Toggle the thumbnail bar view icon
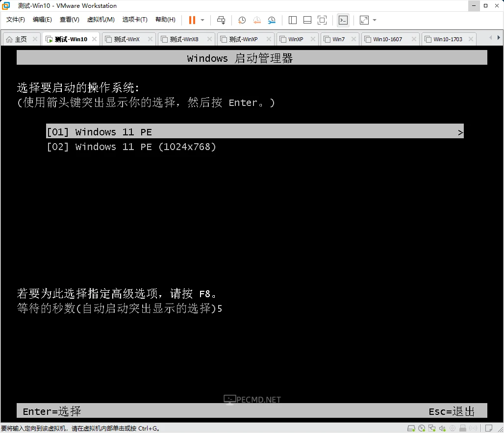The image size is (504, 433). click(307, 20)
